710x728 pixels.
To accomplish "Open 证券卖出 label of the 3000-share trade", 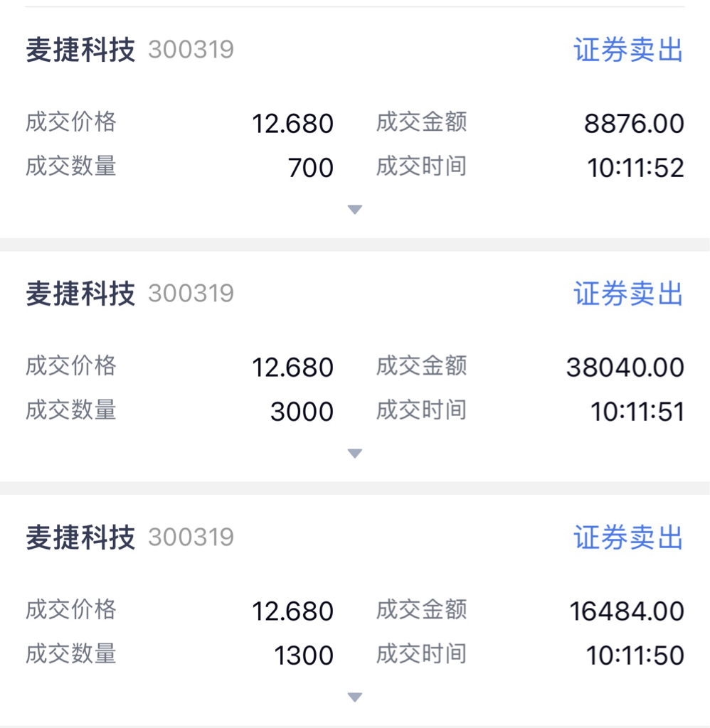I will [x=628, y=294].
